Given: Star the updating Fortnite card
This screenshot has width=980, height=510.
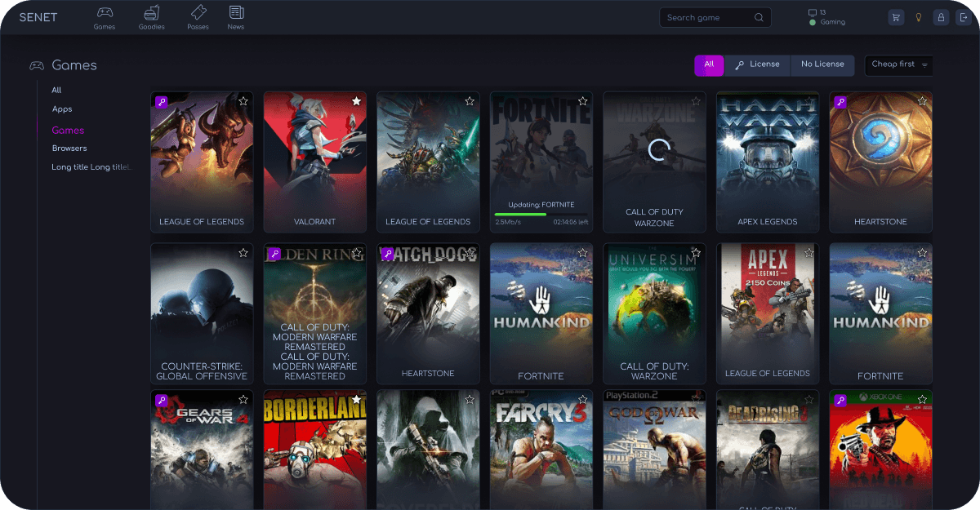Looking at the screenshot, I should (582, 101).
